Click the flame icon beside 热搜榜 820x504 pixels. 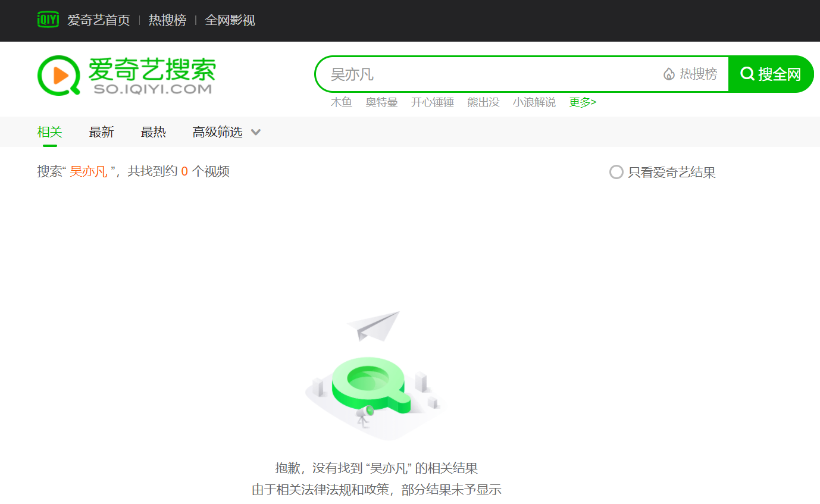[x=669, y=74]
